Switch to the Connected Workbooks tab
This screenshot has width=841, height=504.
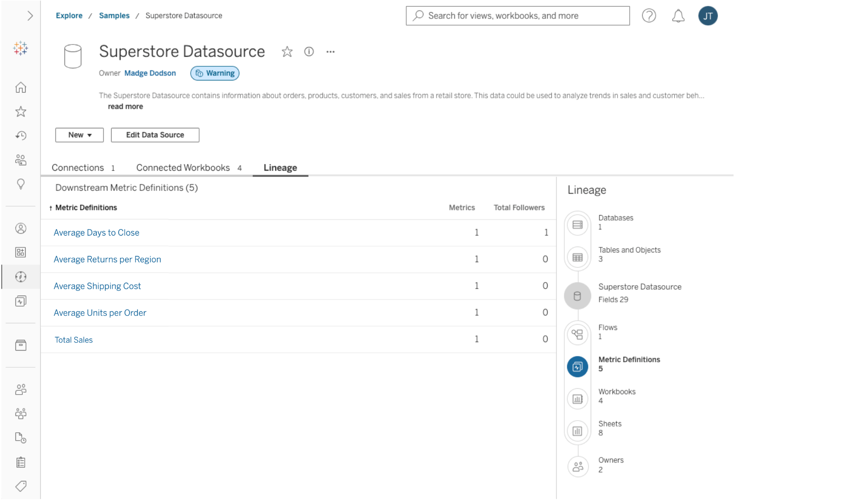click(183, 168)
